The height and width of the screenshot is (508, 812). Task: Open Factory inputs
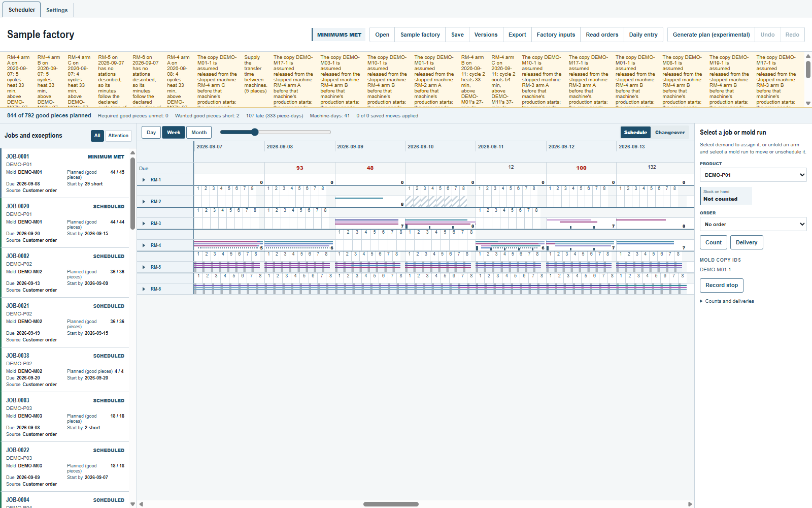click(x=556, y=35)
